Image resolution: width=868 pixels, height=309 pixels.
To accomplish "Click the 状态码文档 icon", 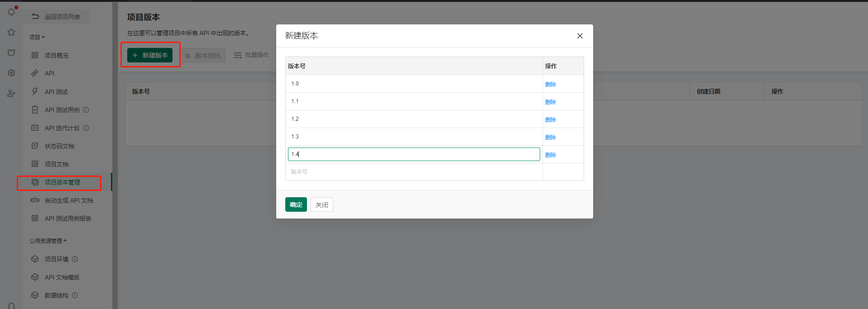I will (35, 146).
